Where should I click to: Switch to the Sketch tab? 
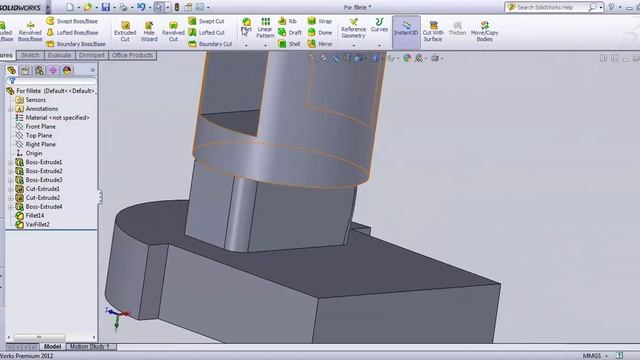click(x=30, y=55)
